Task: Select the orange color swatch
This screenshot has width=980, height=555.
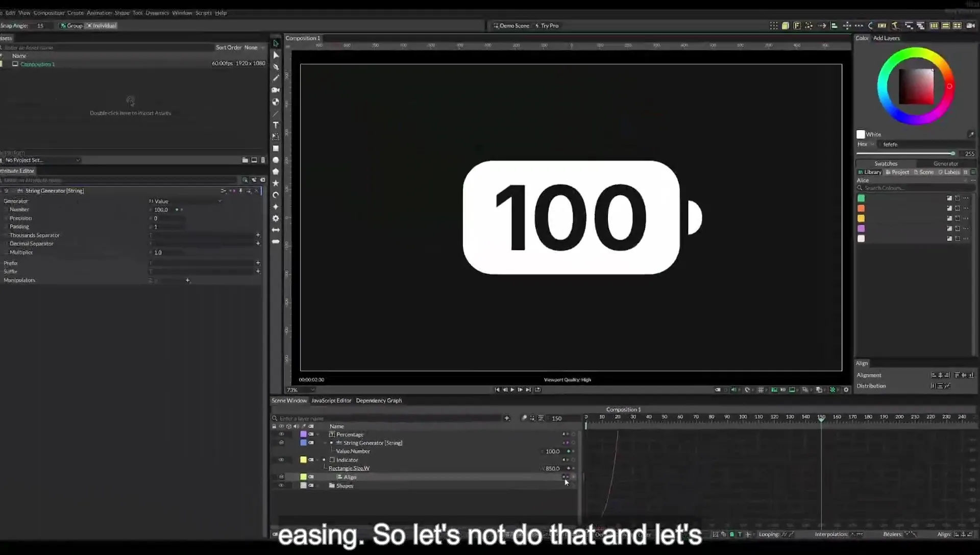Action: [x=861, y=208]
